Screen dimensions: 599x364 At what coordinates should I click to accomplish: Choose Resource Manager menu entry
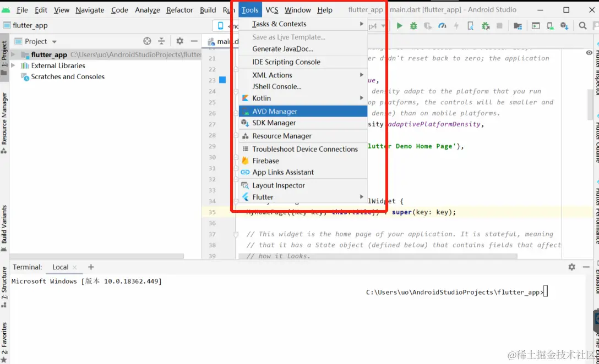point(303,136)
